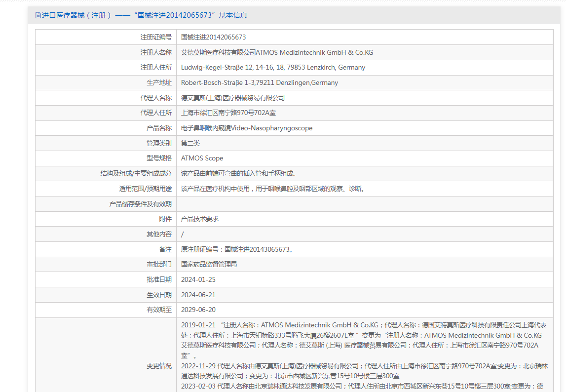
Task: Click the 附件 label
Action: click(x=165, y=219)
